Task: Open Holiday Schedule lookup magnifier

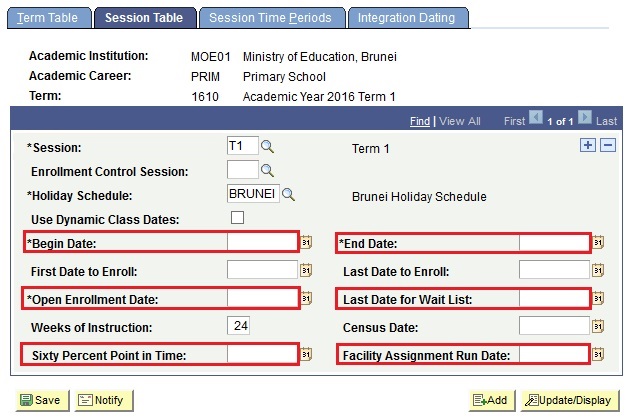Action: tap(288, 195)
